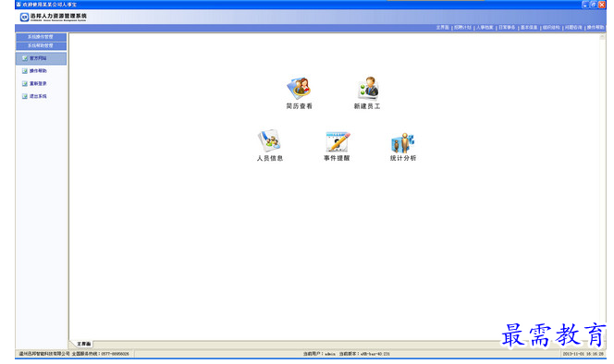Screen dimensions: 614x364
Task: Open the 组织结构 top menu item
Action: (x=551, y=28)
